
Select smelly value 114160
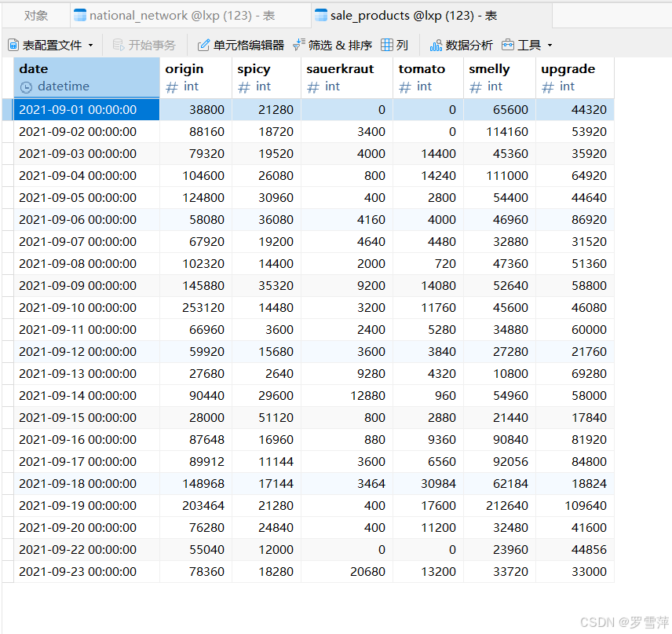point(499,131)
